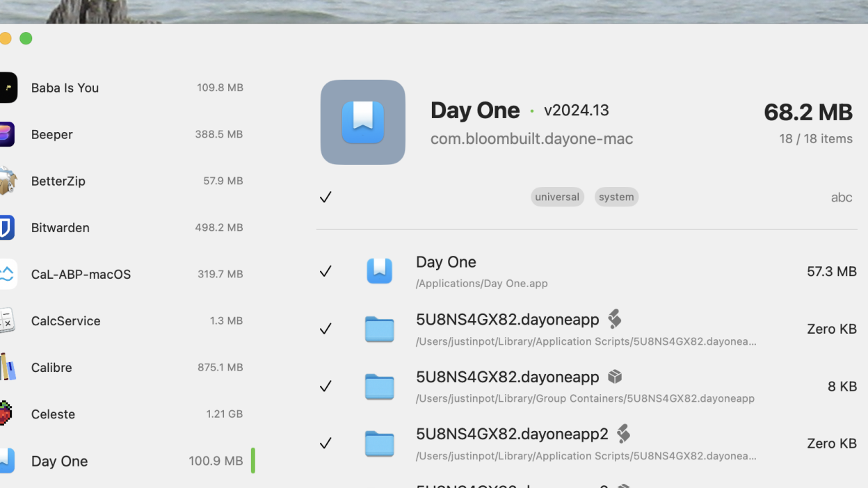Uncheck the dayoneapp2 Application Scripts item
This screenshot has width=868, height=488.
coord(325,444)
